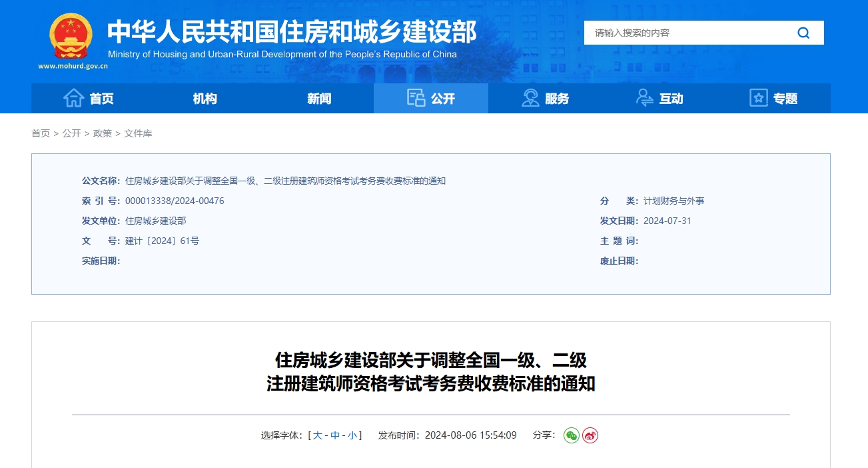This screenshot has width=868, height=468.
Task: Open the 服务 navigation tab
Action: (x=546, y=98)
